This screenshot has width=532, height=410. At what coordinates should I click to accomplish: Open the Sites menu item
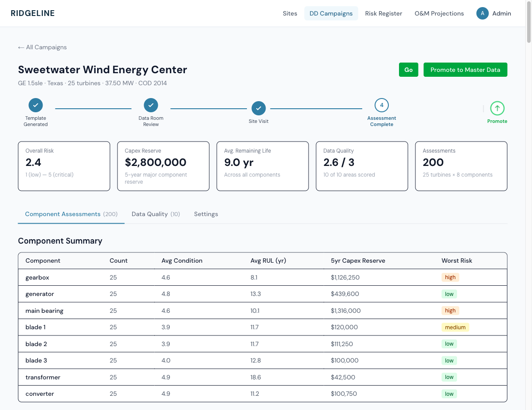[x=290, y=13]
